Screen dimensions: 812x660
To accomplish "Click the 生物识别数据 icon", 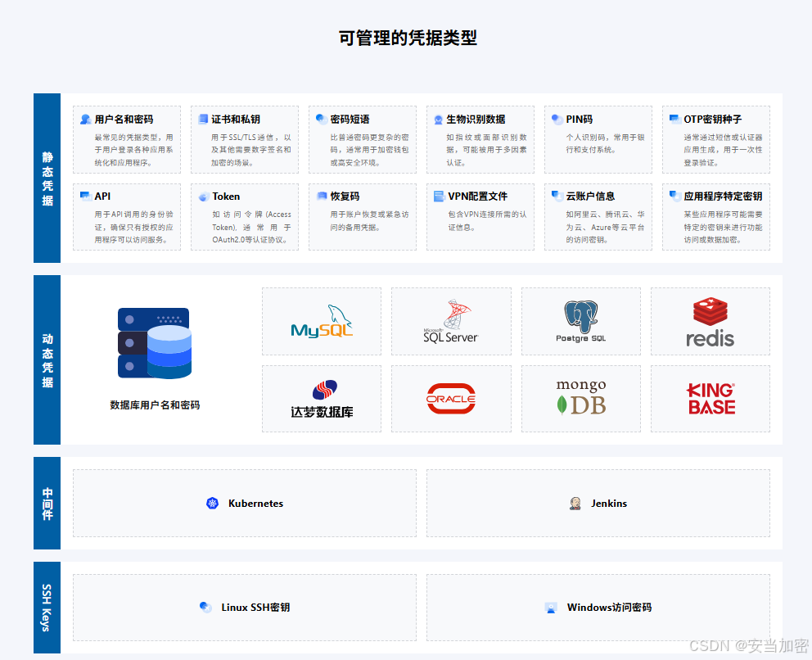I will tap(439, 120).
